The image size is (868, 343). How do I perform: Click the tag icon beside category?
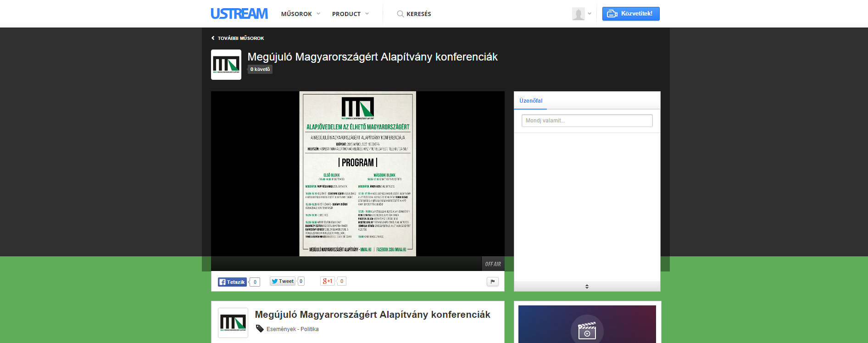pos(260,329)
